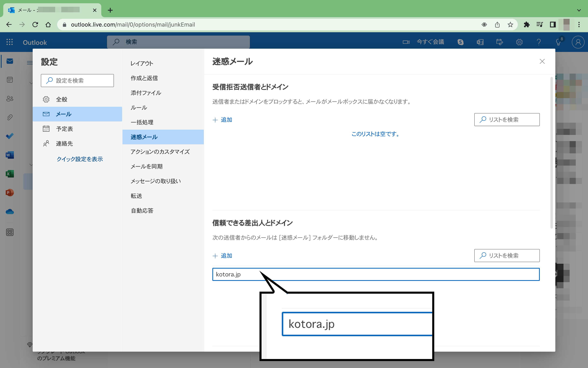Go back in the browser
The height and width of the screenshot is (368, 588).
coord(9,25)
